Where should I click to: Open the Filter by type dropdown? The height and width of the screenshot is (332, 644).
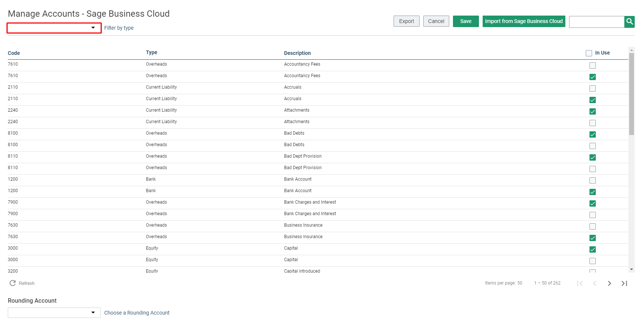(54, 28)
